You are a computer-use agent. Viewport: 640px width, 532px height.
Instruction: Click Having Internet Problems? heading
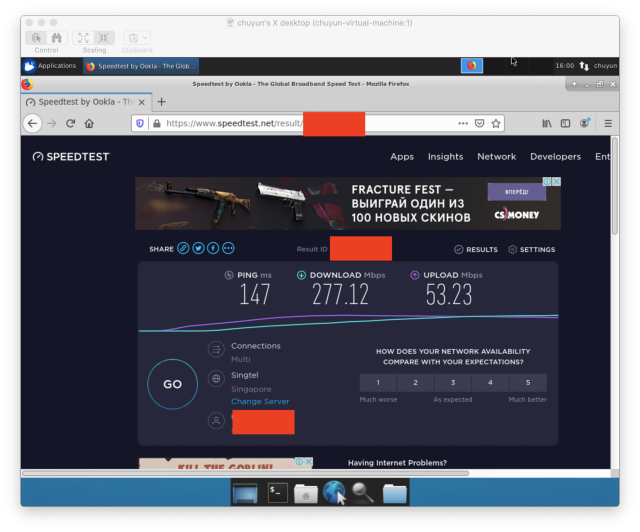397,463
